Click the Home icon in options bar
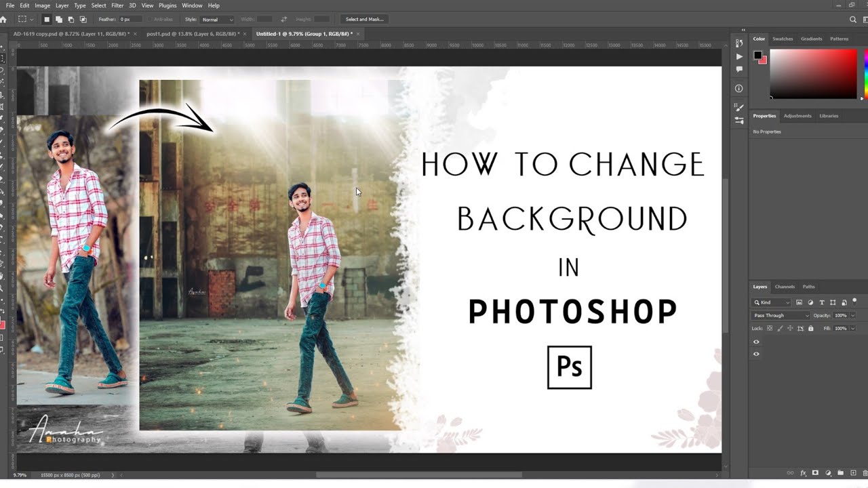868x488 pixels. pos(3,20)
